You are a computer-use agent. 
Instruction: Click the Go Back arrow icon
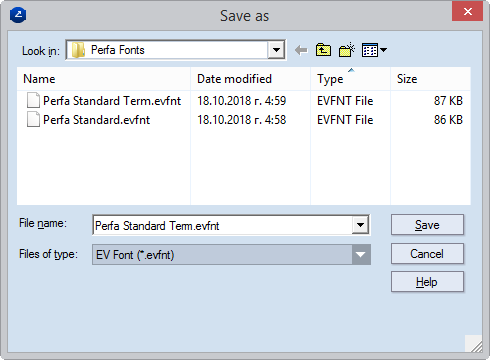[301, 50]
